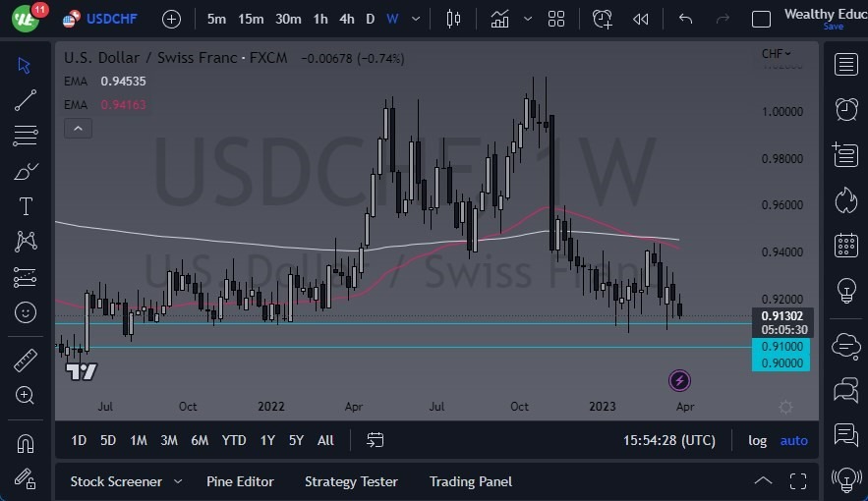The height and width of the screenshot is (501, 868).
Task: Open the USDCHF symbol search
Action: (99, 19)
